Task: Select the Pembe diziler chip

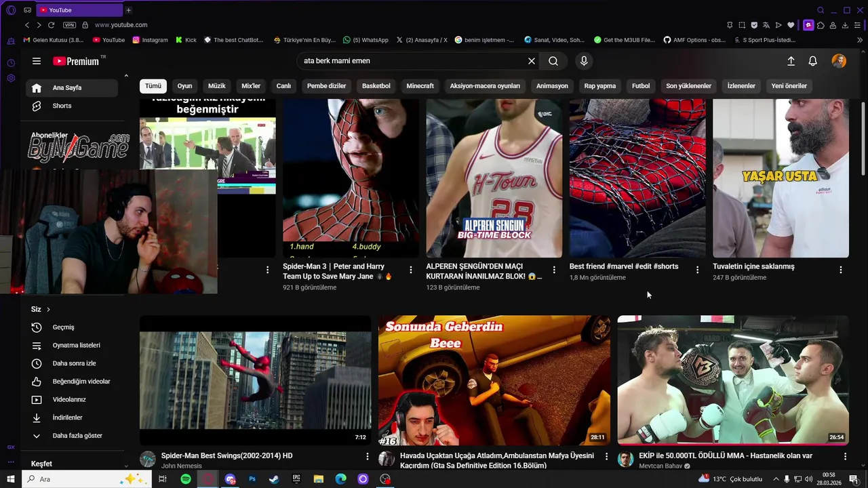Action: click(326, 86)
